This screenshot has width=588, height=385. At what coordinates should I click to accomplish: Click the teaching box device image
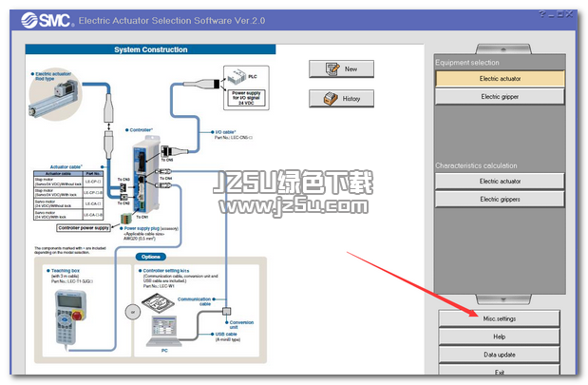70,318
